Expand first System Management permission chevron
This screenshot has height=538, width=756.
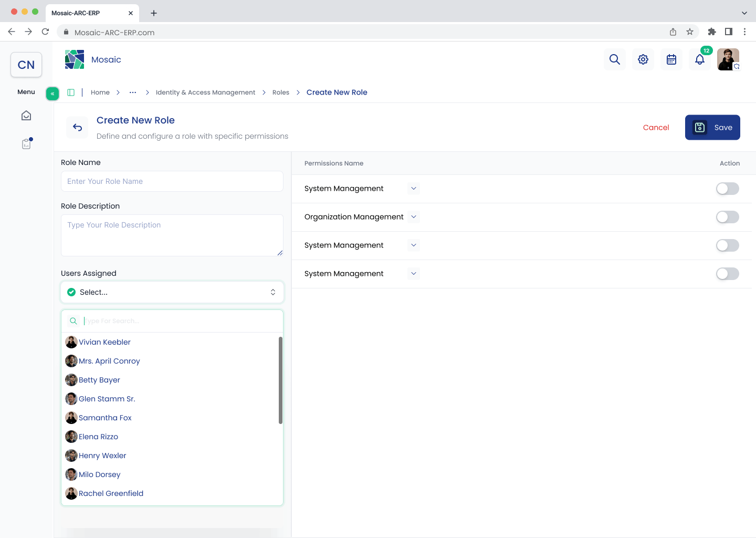(414, 189)
